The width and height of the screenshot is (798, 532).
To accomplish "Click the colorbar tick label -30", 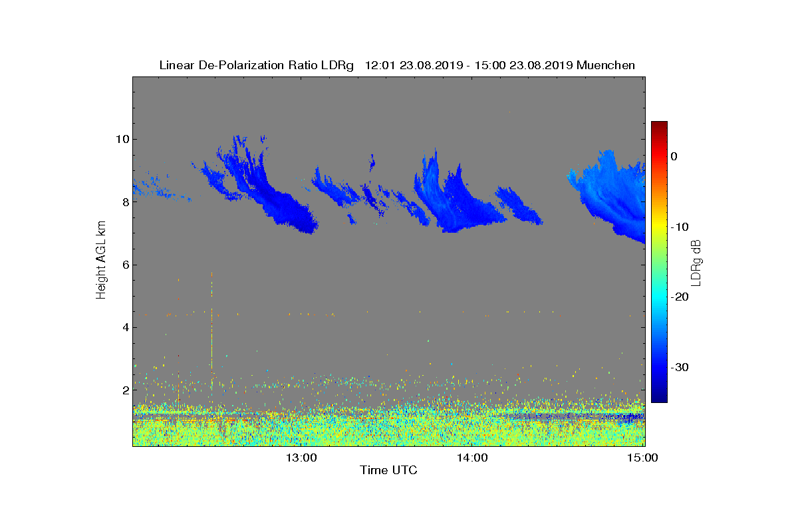I will pos(680,367).
